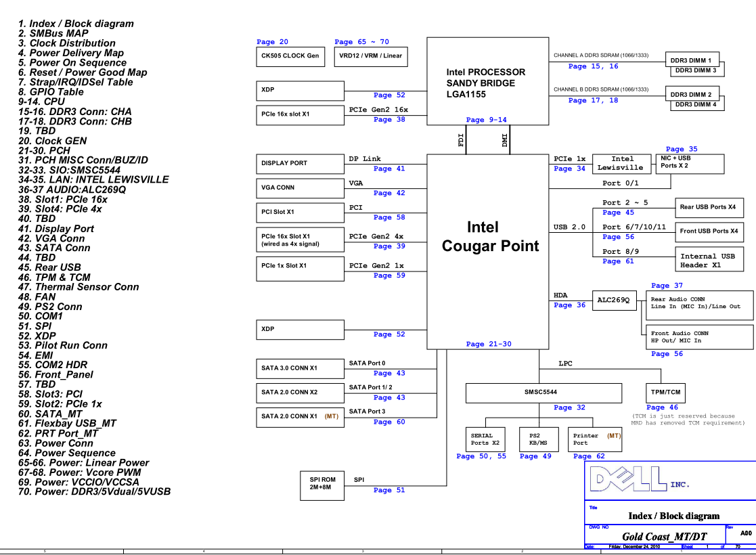Select the "VRD12 / VRM / Linear" block

click(x=371, y=56)
